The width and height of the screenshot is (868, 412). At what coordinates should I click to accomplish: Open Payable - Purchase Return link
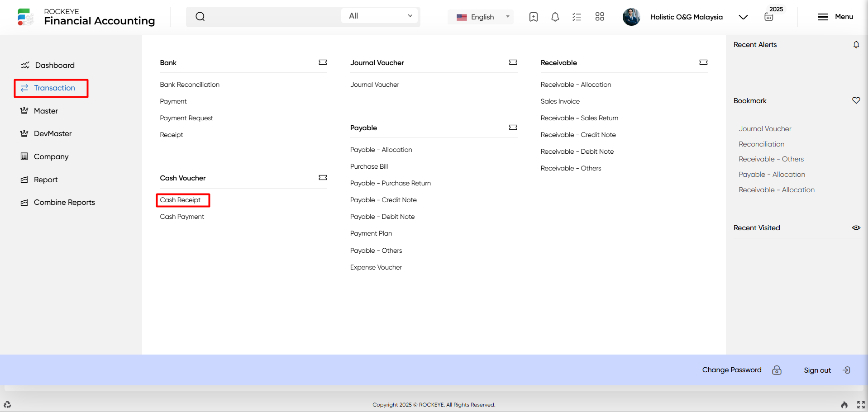391,183
